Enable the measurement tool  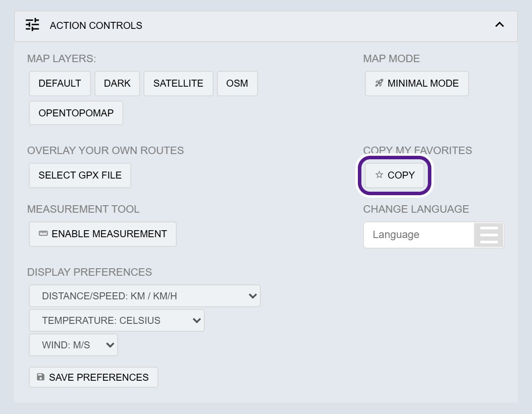[x=103, y=234]
